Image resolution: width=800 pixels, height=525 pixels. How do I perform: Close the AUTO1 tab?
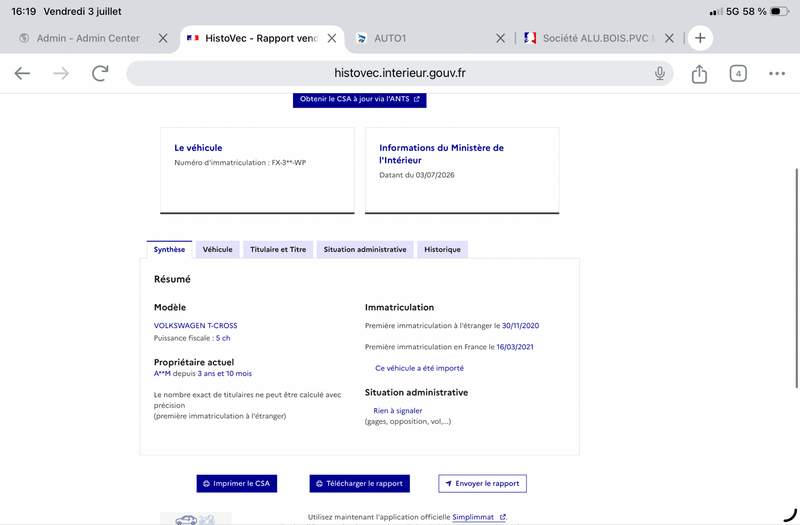point(501,38)
